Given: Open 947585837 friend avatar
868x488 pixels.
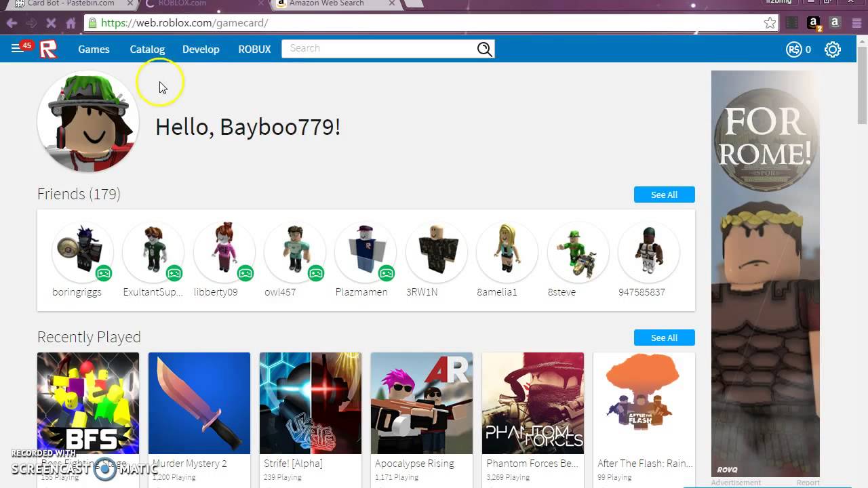Looking at the screenshot, I should (x=649, y=251).
